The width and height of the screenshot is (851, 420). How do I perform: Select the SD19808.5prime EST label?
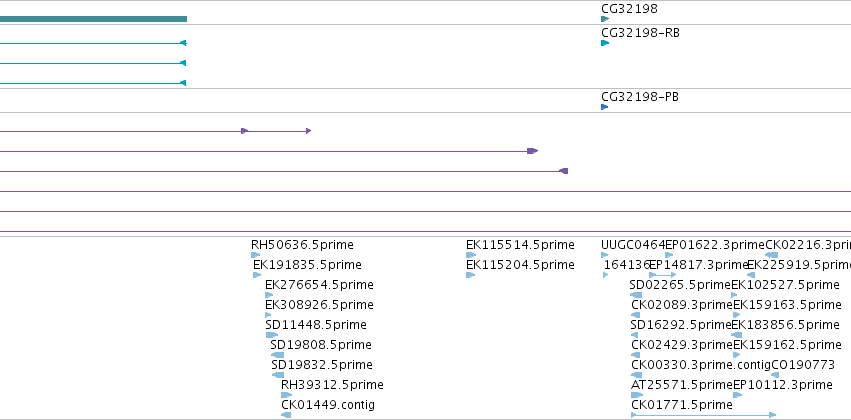click(321, 345)
